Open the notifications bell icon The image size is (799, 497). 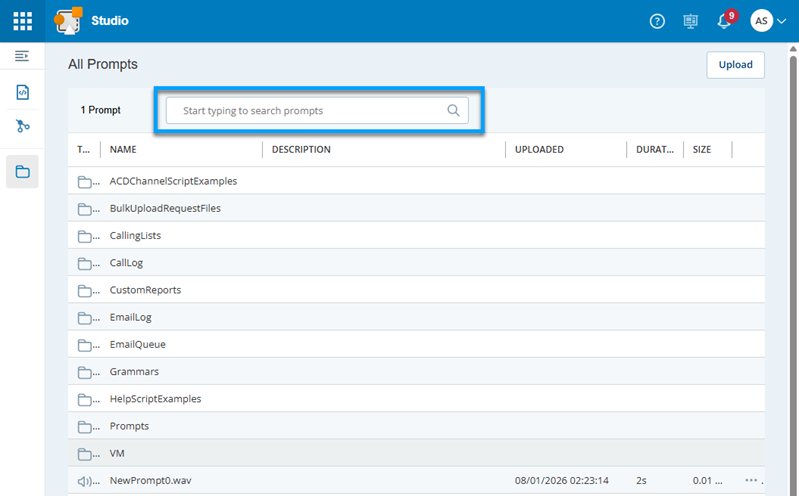[724, 21]
